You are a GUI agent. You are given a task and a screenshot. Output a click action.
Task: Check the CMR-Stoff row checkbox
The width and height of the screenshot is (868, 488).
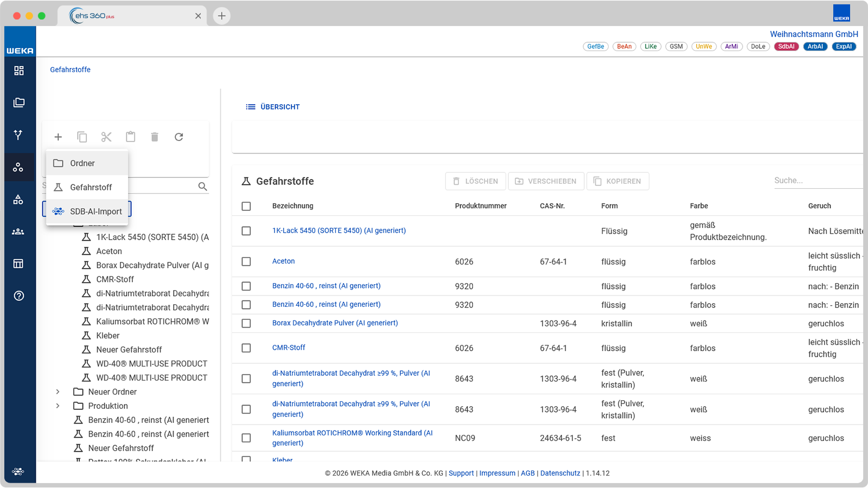[x=246, y=348]
